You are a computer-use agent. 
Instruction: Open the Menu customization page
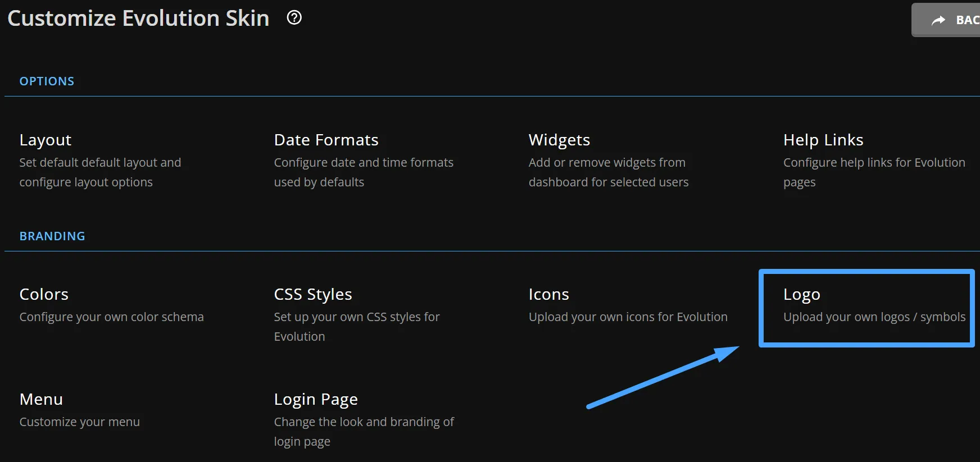click(x=41, y=399)
